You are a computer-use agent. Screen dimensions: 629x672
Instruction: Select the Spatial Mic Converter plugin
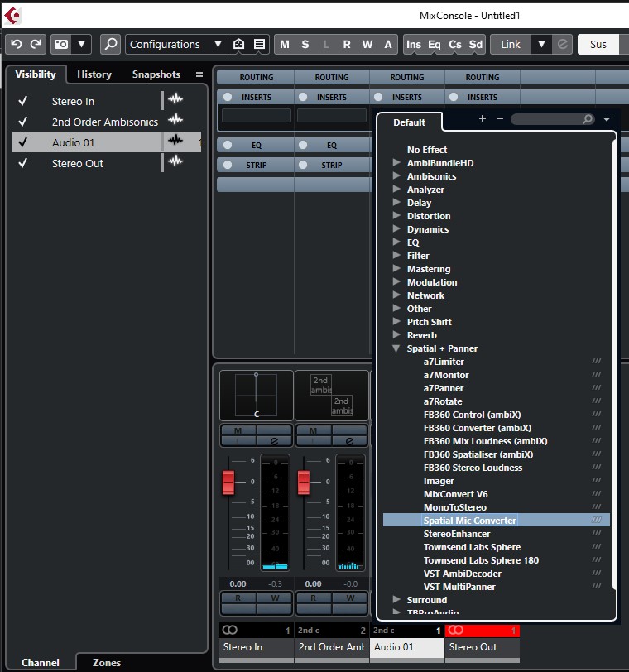497,521
